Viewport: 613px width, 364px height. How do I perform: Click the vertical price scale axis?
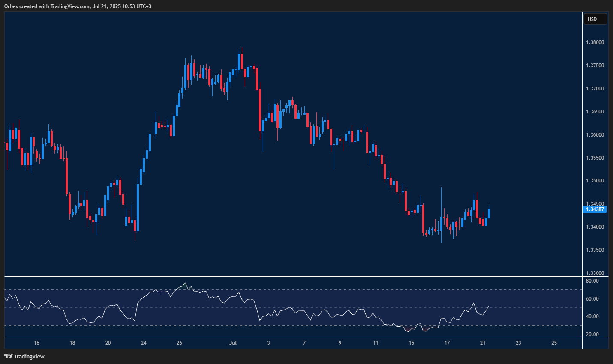coord(595,150)
